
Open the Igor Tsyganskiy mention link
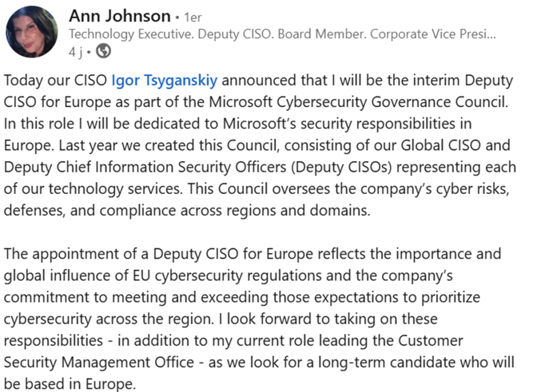164,81
